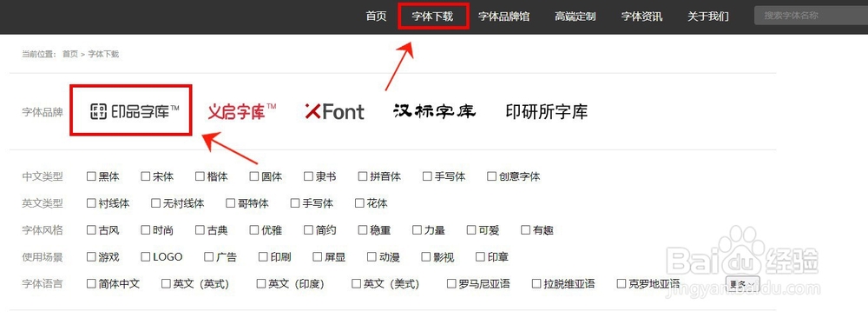The width and height of the screenshot is (868, 318).
Task: Check the 广告 checkbox
Action: [x=208, y=256]
